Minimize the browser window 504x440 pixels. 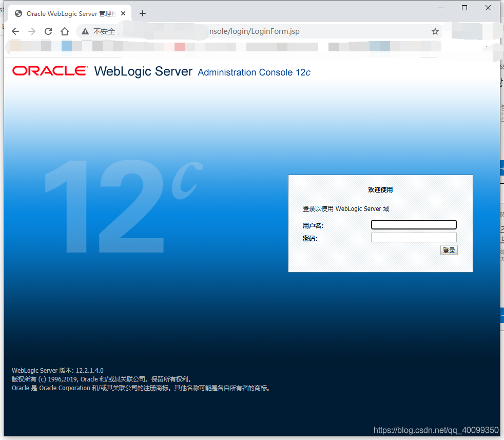[440, 8]
